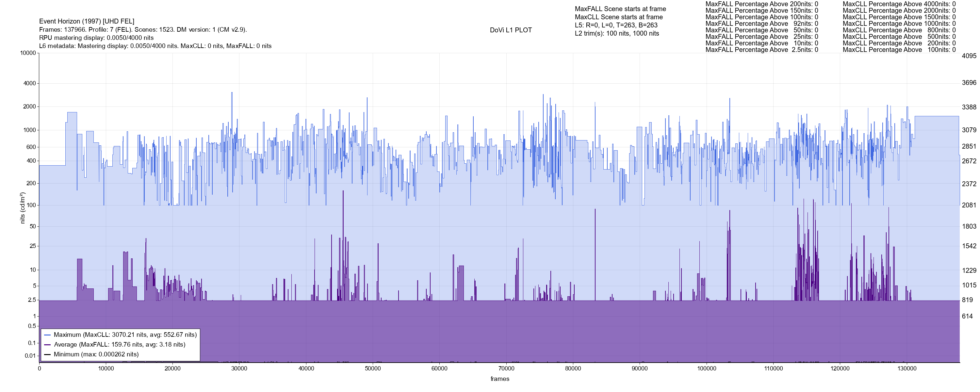Click the DoVi L1 PLOT title
This screenshot has height=392, width=980.
511,30
